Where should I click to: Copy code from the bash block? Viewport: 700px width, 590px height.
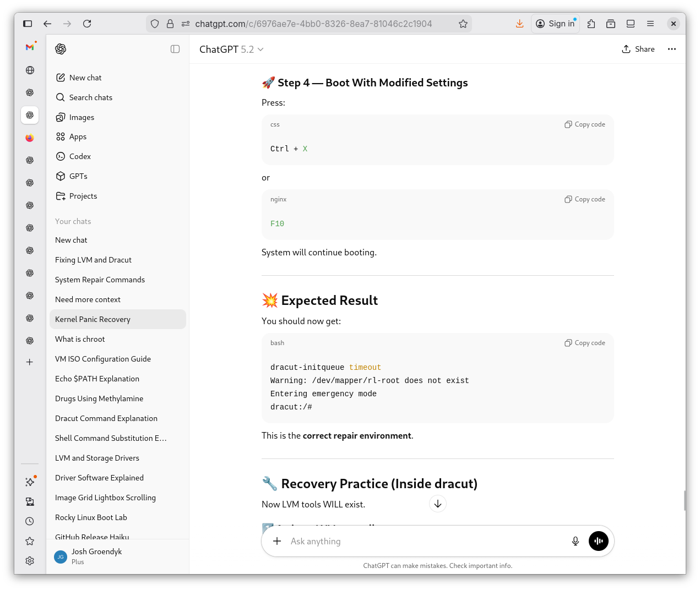[x=584, y=343]
